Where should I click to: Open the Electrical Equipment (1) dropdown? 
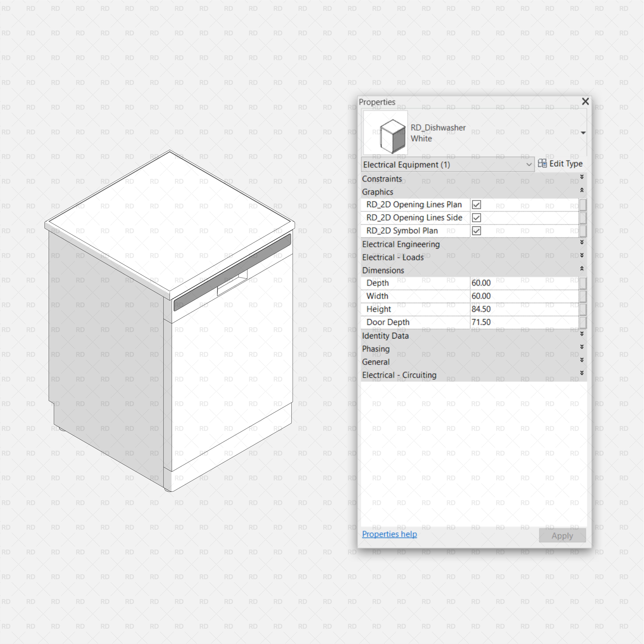[529, 164]
